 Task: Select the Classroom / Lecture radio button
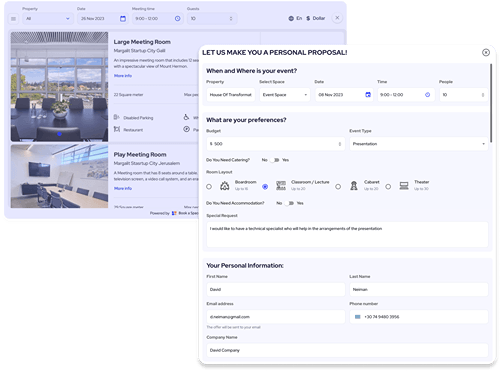coord(265,187)
